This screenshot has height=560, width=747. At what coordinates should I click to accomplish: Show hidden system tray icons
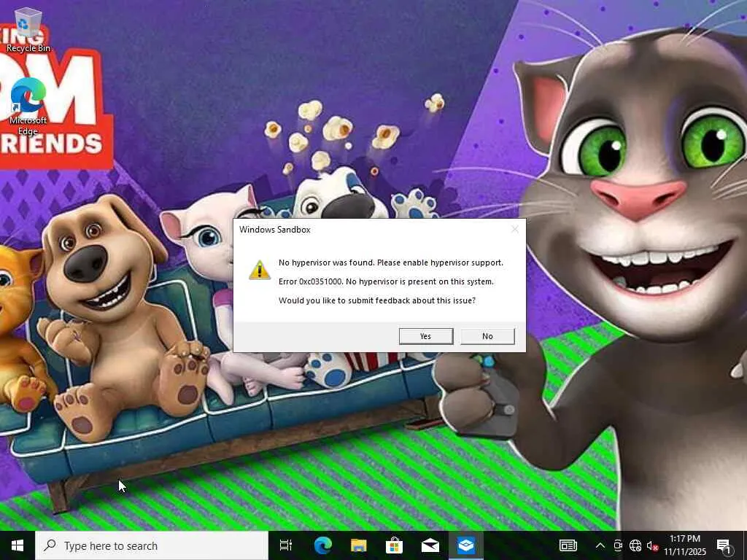(600, 545)
